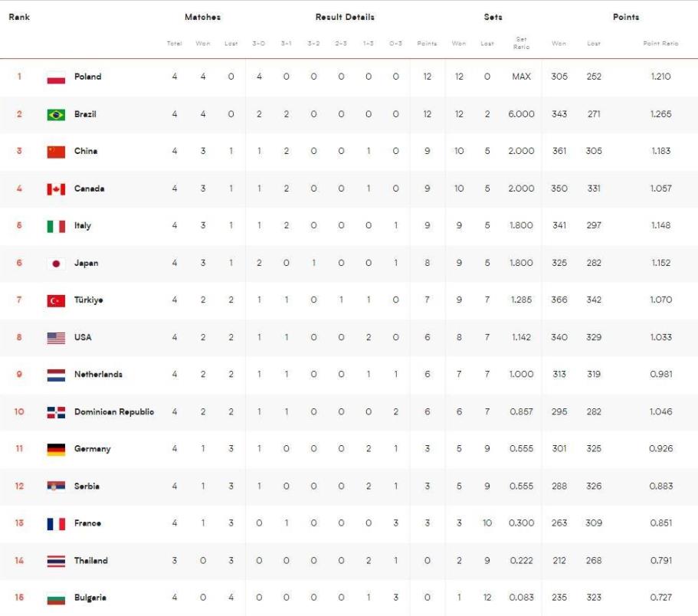Click the China flag icon
This screenshot has width=698, height=616.
pyautogui.click(x=56, y=152)
